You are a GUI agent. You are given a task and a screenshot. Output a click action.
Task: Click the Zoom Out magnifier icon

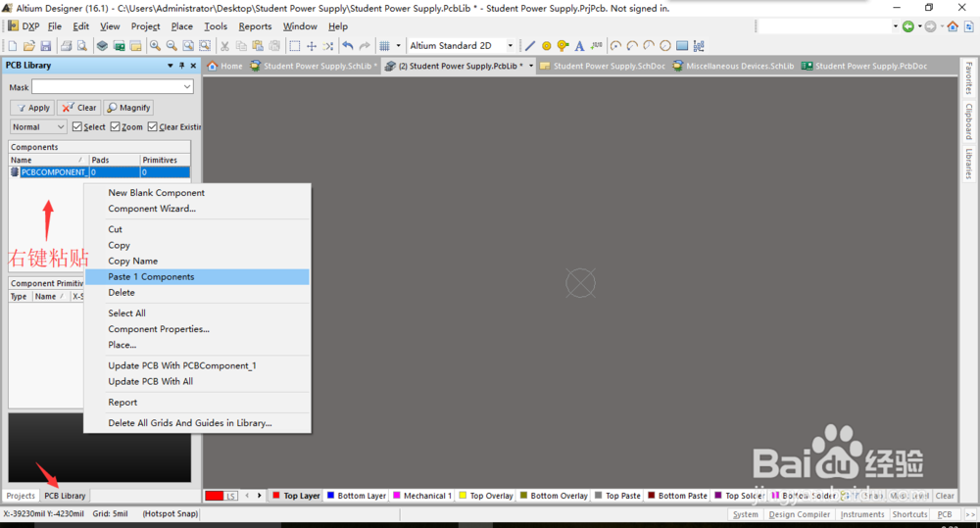tap(171, 46)
